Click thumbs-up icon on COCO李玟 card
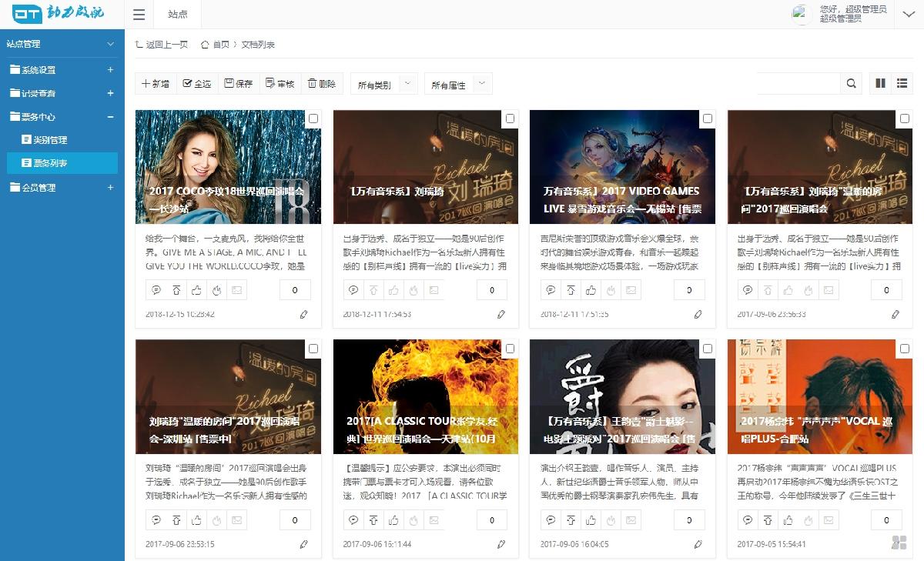 click(196, 290)
